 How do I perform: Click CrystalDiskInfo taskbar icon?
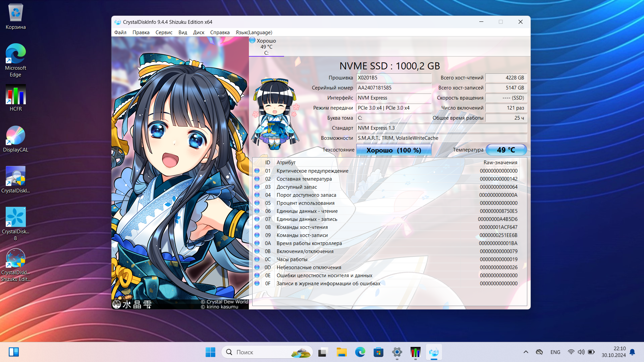pyautogui.click(x=434, y=352)
